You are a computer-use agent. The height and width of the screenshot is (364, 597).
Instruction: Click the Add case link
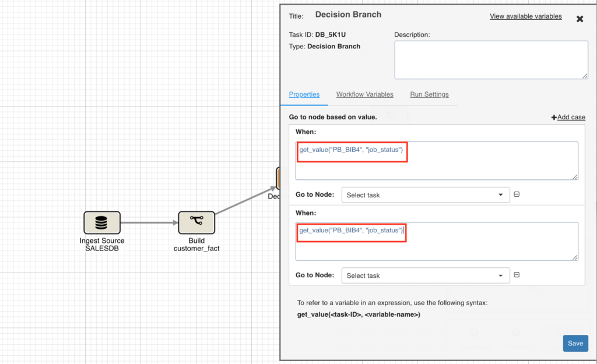click(x=571, y=117)
